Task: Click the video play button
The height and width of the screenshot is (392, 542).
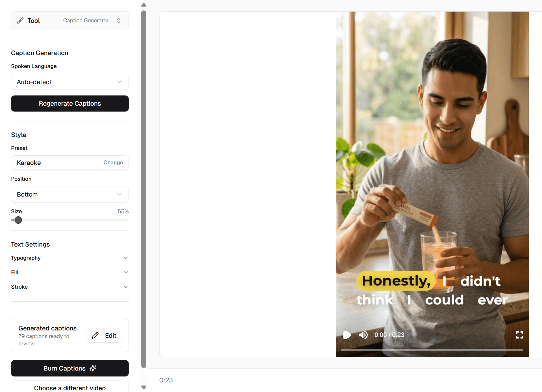Action: click(347, 335)
